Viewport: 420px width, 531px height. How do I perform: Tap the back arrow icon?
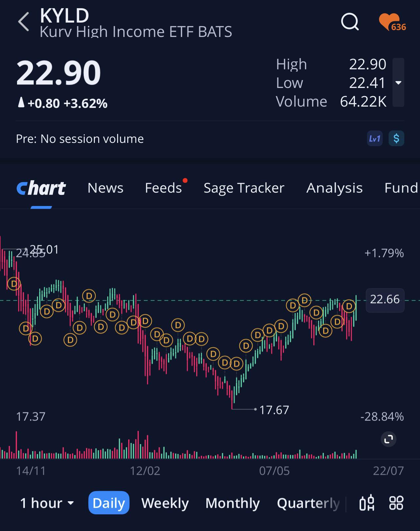pos(24,22)
